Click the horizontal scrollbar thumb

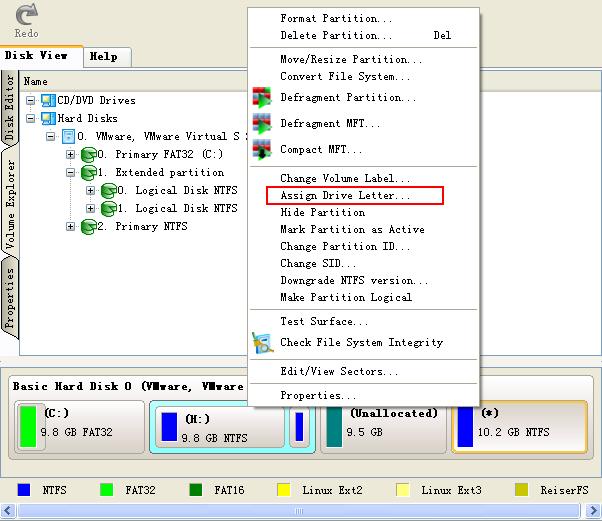(298, 511)
